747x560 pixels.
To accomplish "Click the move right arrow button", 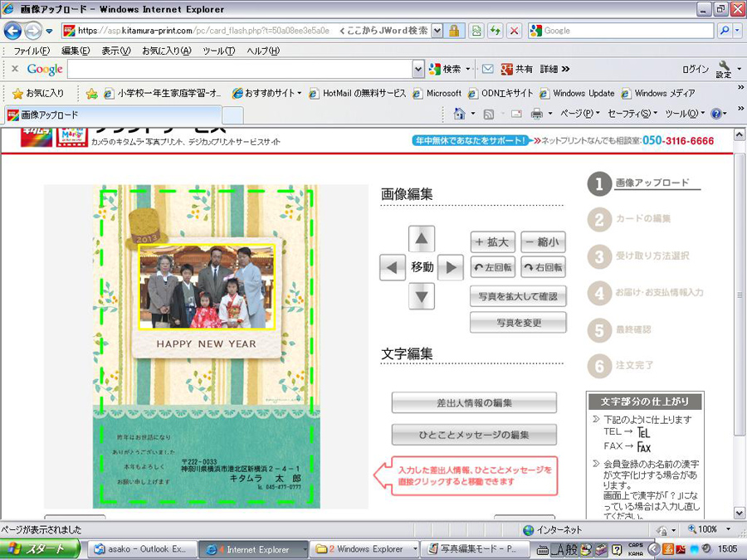I will pos(450,267).
